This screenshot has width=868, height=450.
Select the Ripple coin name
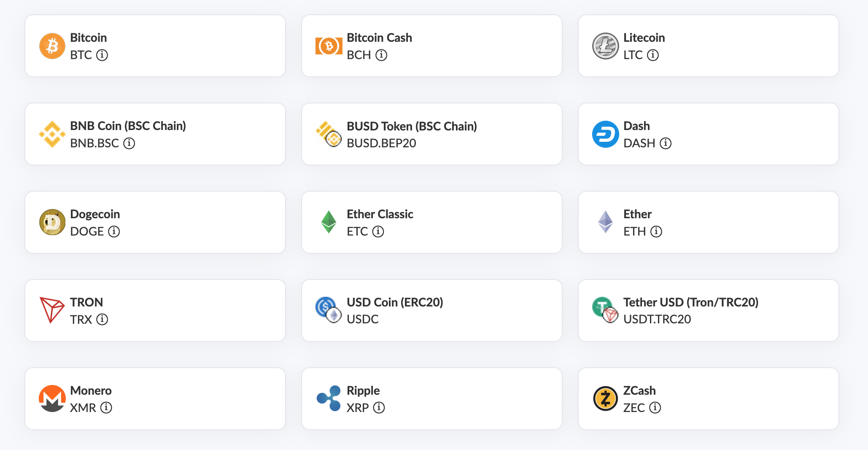pos(363,390)
